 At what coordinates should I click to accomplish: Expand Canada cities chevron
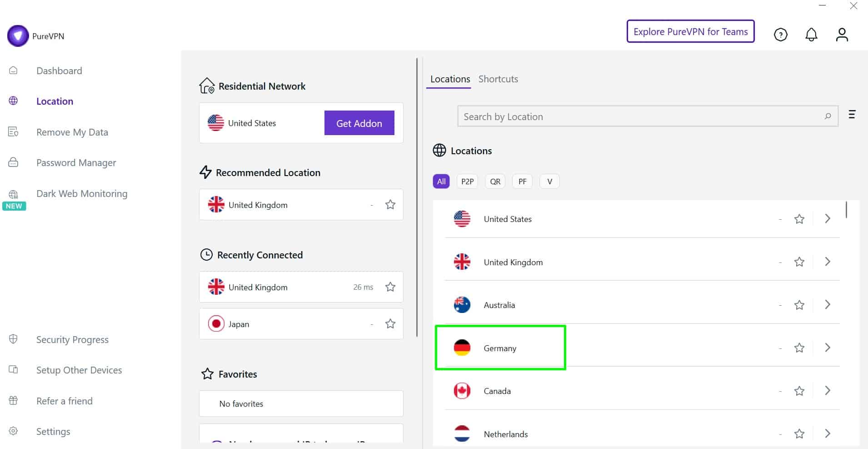(x=828, y=390)
